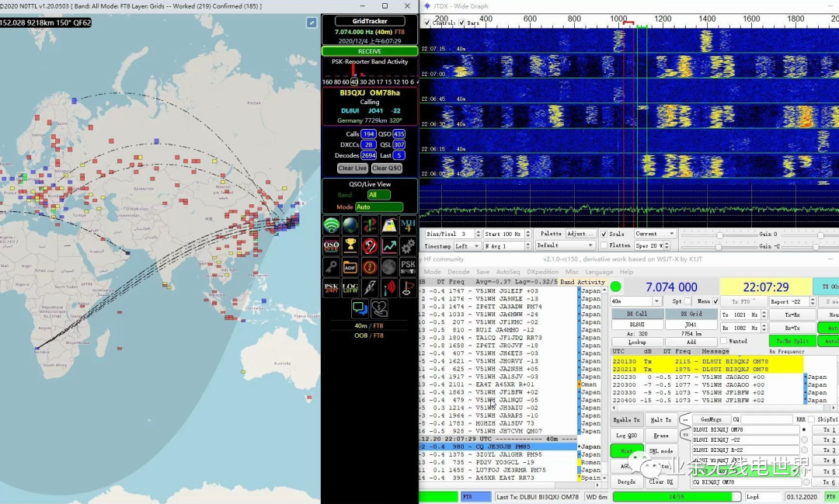Toggle the PSK Spots icon
This screenshot has width=839, height=504.
coord(408,267)
